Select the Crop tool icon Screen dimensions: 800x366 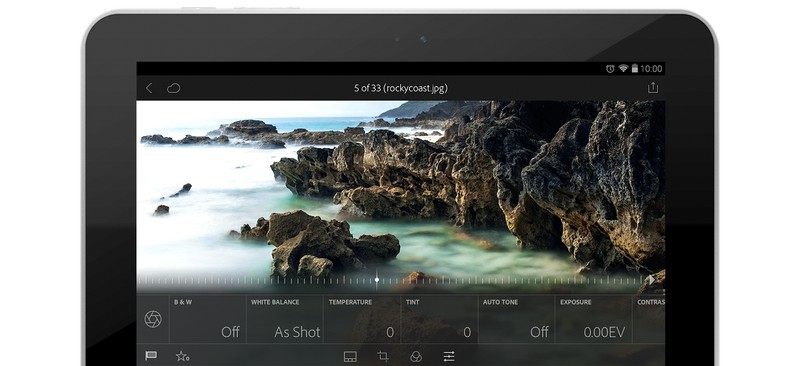click(x=383, y=356)
